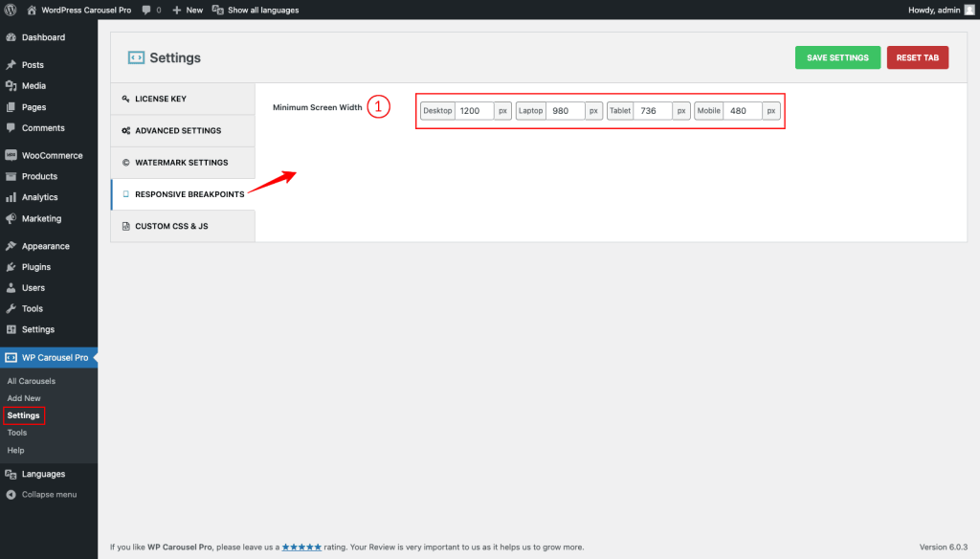Click the Reset Tab button
This screenshot has width=980, height=559.
[917, 57]
